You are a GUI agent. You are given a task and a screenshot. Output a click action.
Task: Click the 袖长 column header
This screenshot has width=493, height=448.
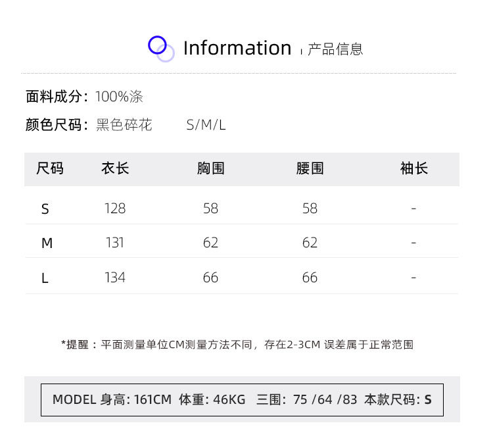click(x=413, y=168)
